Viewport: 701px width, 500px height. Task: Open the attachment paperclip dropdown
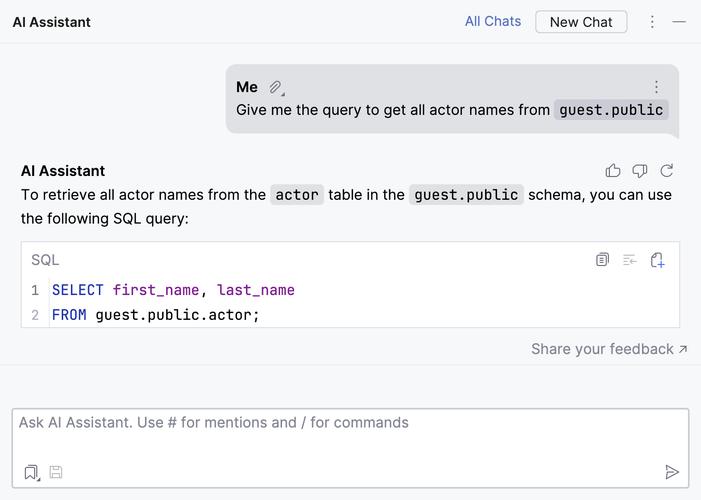(276, 87)
